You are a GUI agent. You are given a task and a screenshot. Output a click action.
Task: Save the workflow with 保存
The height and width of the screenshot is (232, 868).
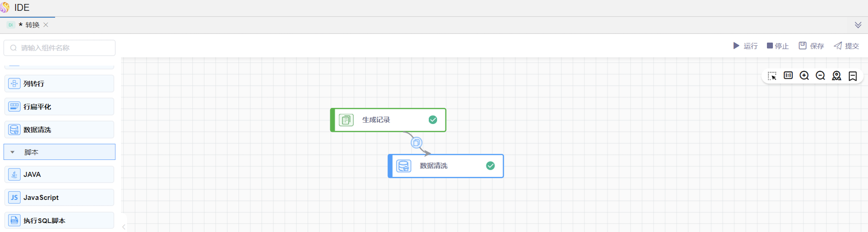(x=811, y=46)
